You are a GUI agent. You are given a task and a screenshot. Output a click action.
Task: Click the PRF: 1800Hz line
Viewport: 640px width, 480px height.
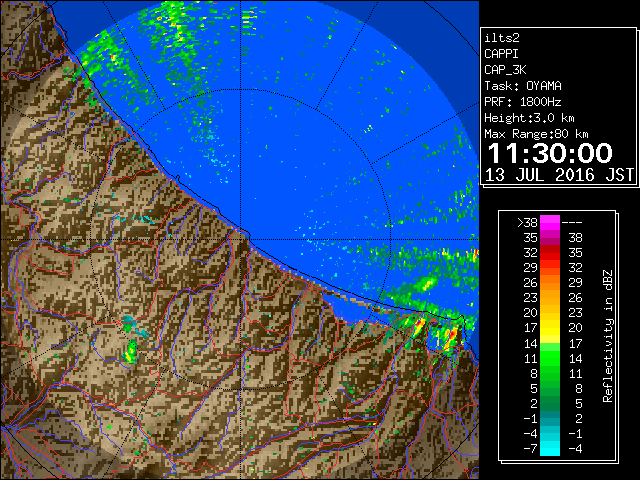523,102
